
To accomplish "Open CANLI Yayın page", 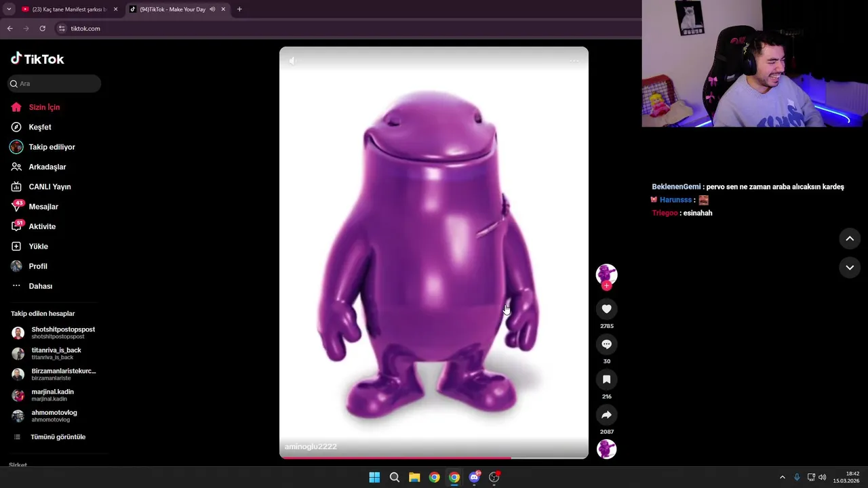I will [x=50, y=186].
